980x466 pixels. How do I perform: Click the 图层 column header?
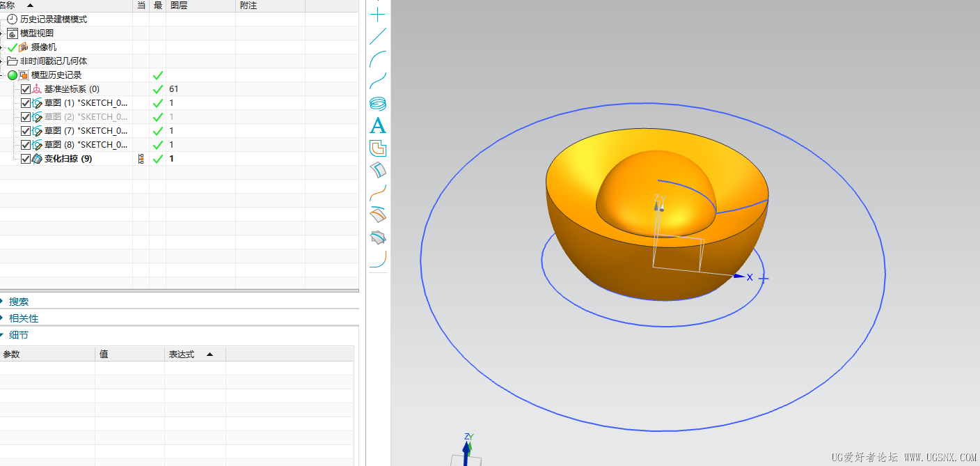coord(179,5)
